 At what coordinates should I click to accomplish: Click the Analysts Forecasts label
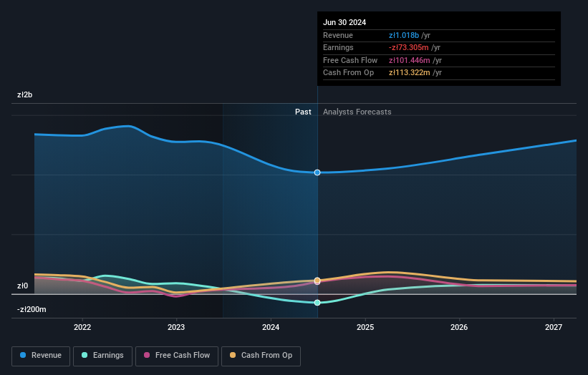point(357,112)
